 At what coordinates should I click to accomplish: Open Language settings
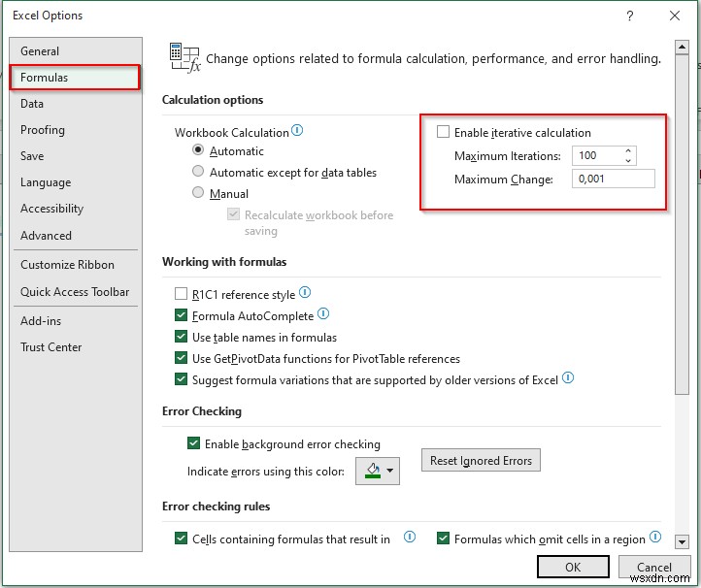76,182
